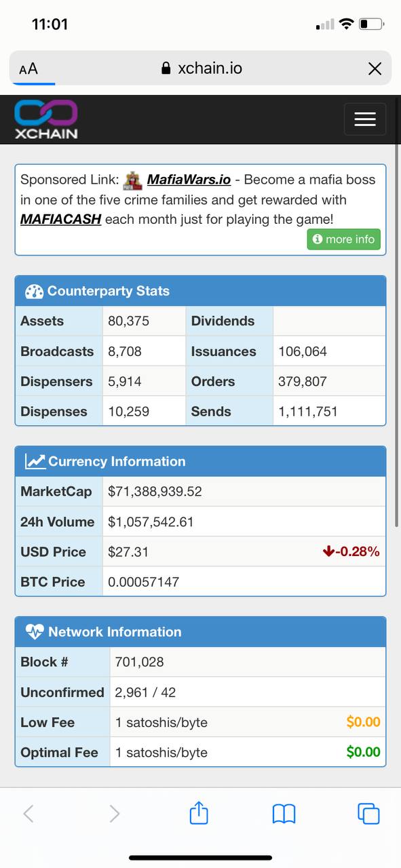This screenshot has width=401, height=868.
Task: Open the MAFIACASH asset link
Action: (61, 219)
